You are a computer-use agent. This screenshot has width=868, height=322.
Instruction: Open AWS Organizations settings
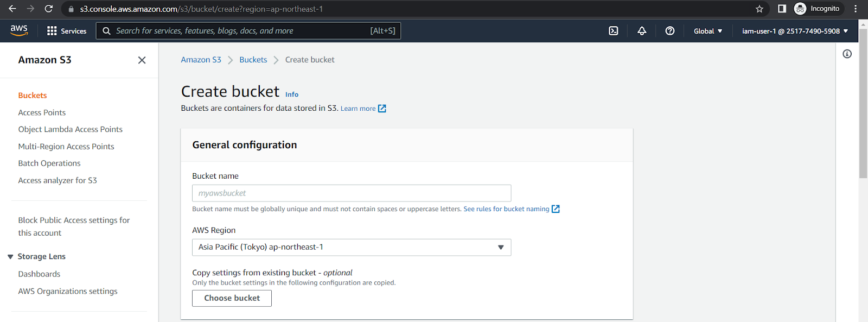68,292
